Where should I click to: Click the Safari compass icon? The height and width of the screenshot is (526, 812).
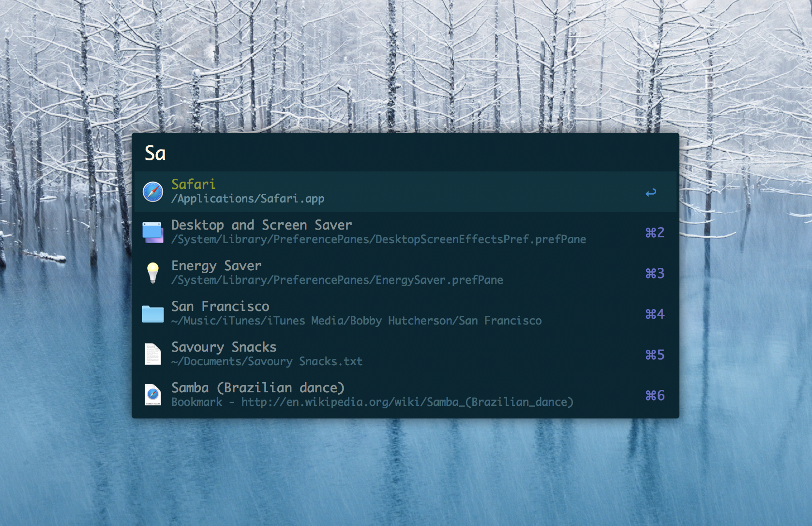153,192
